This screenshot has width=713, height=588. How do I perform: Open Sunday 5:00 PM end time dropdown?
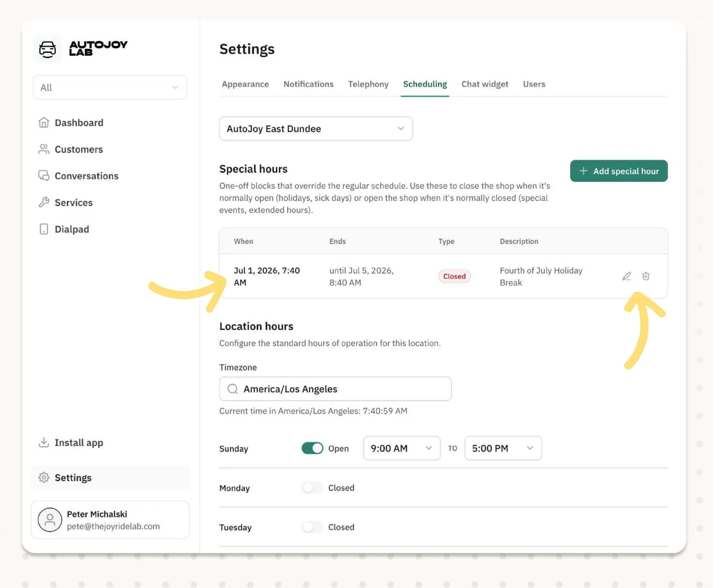(503, 448)
